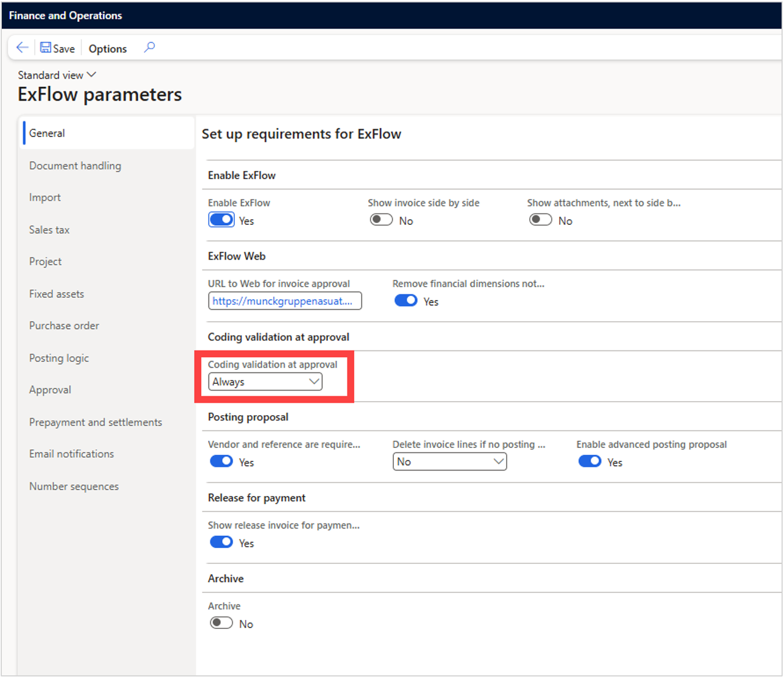784x679 pixels.
Task: Collapse the Archive section header
Action: coord(226,579)
